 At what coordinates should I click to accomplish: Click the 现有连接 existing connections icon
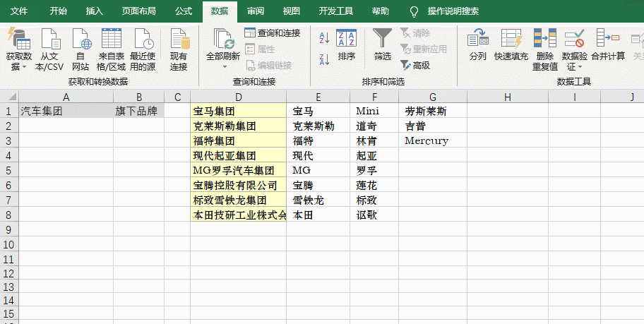click(179, 39)
